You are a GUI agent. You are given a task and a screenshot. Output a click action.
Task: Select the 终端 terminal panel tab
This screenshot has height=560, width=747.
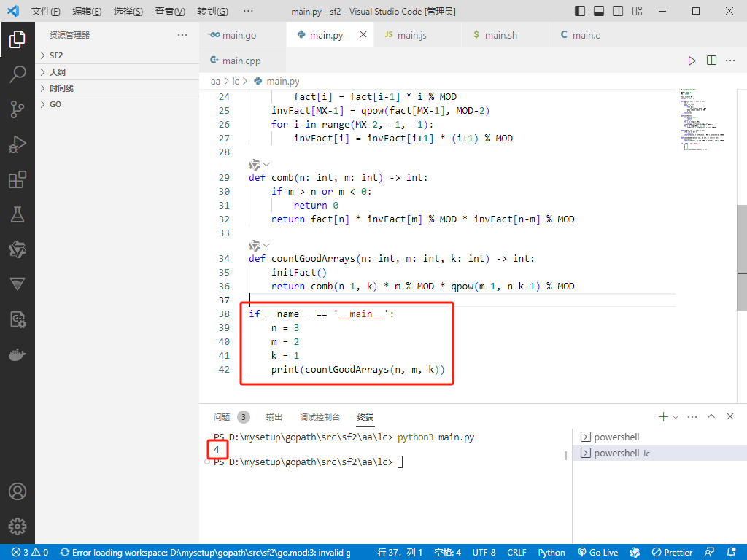pyautogui.click(x=365, y=417)
